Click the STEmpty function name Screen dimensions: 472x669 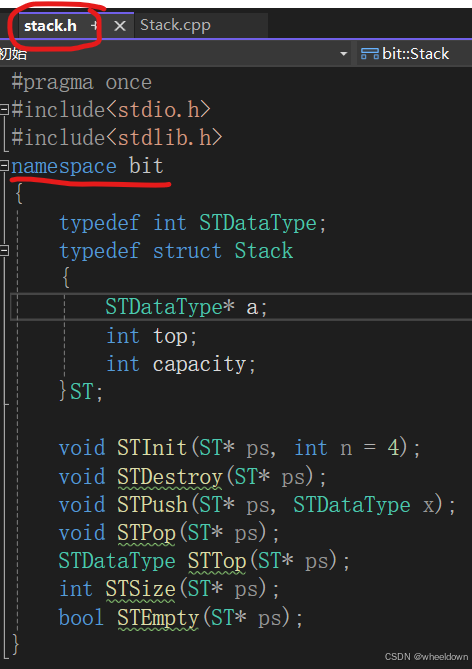pos(158,617)
